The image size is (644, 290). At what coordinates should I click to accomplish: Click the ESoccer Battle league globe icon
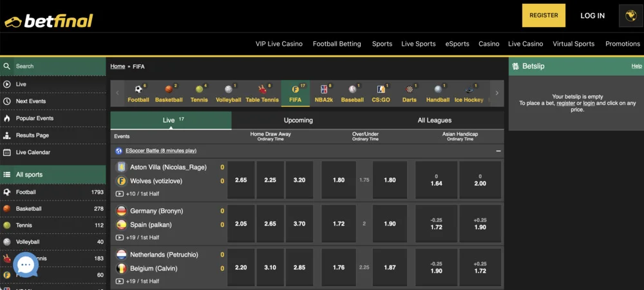point(118,151)
